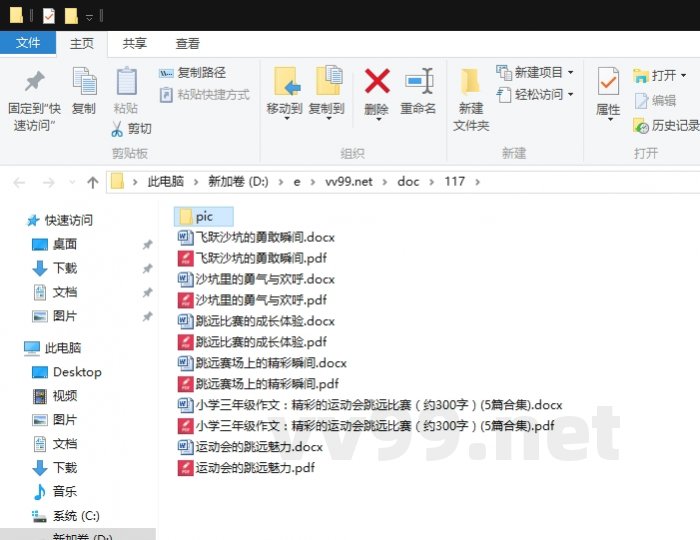Select 飞跃沙坑的勇敢瞬间.docx file
This screenshot has height=540, width=700.
point(256,237)
